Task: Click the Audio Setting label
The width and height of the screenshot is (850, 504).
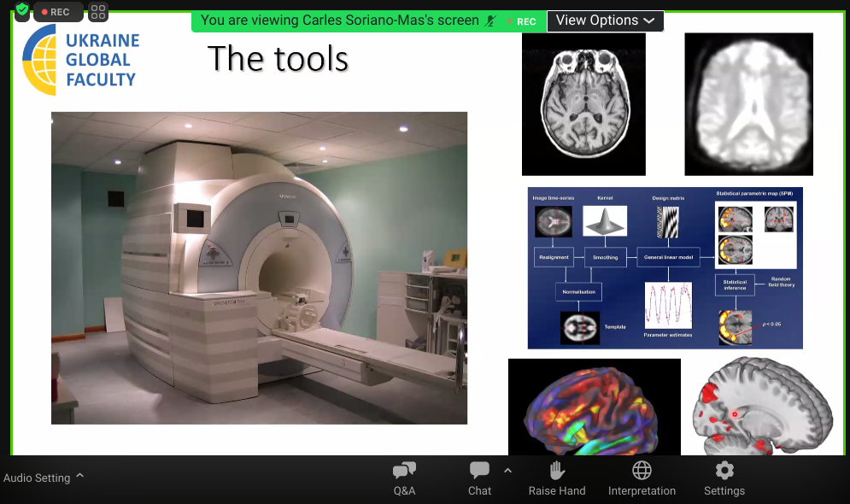Action: (x=37, y=478)
